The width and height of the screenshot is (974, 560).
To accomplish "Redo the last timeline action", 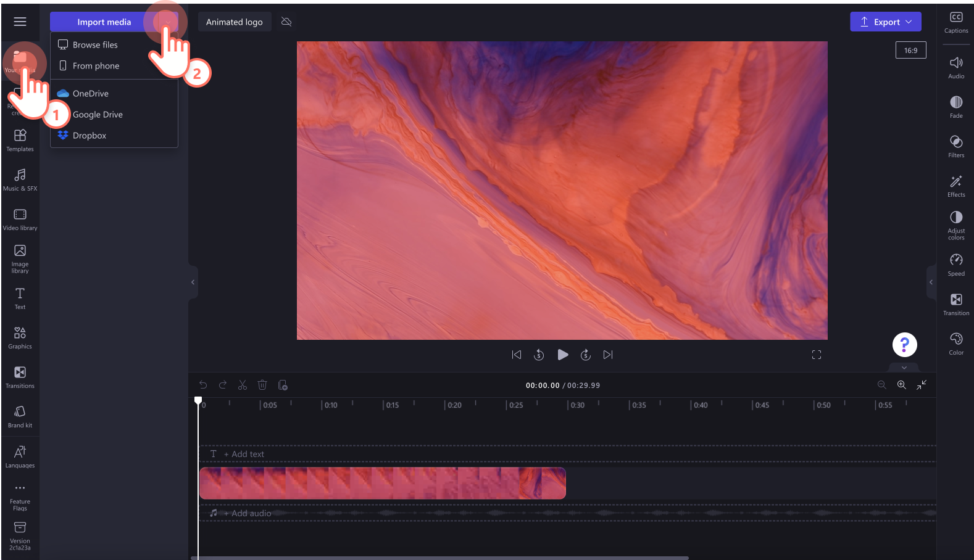I will pos(223,385).
